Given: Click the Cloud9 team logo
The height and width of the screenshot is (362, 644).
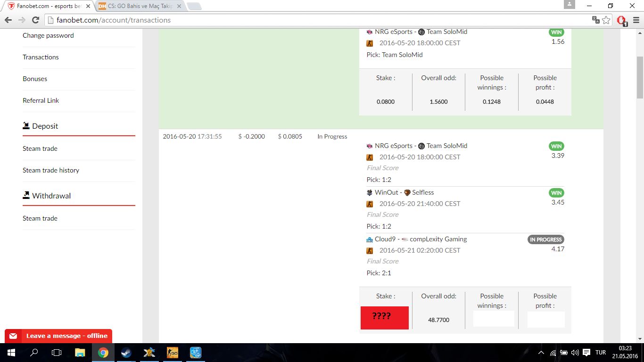Looking at the screenshot, I should [x=370, y=239].
